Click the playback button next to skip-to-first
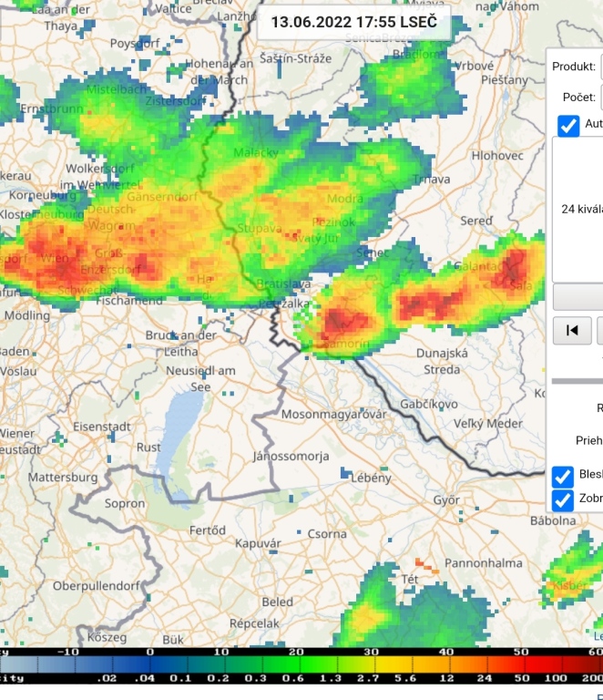 [599, 330]
